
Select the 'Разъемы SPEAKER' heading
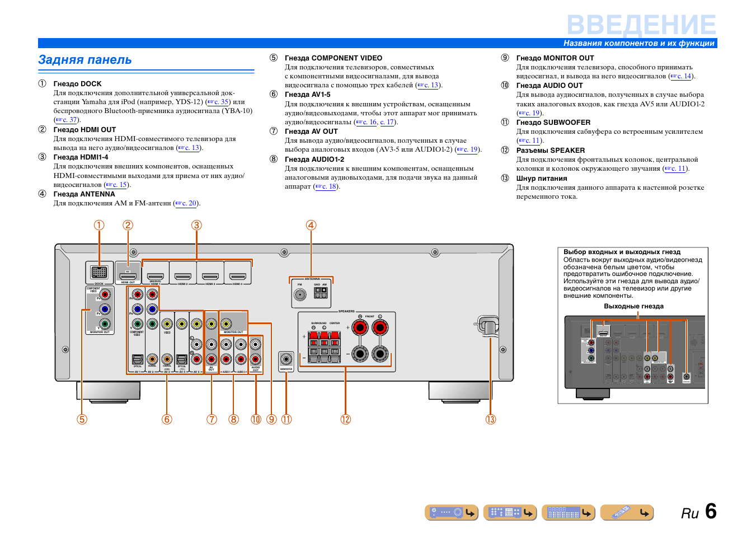551,151
